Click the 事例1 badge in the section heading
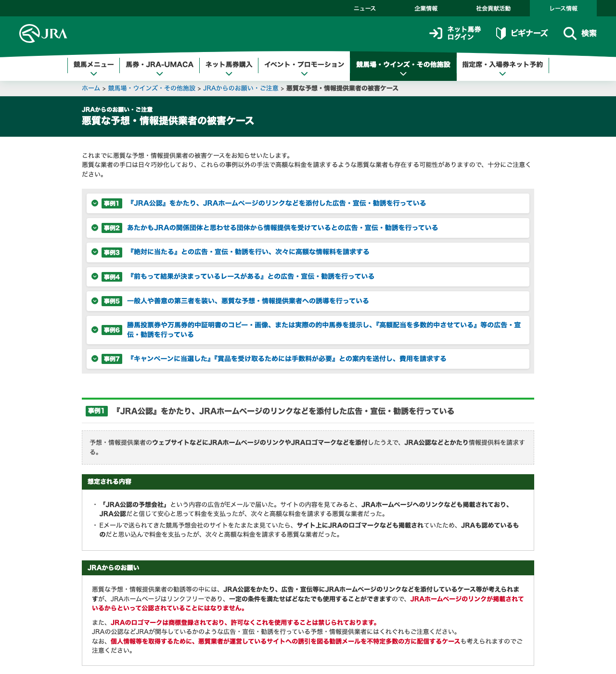Image resolution: width=616 pixels, height=674 pixels. (97, 411)
